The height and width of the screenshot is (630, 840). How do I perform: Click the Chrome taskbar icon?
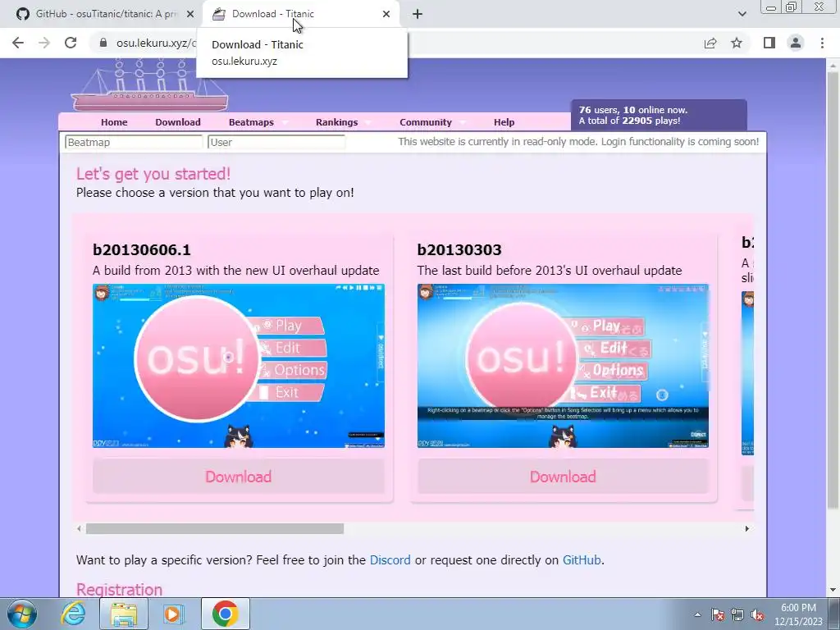click(225, 614)
